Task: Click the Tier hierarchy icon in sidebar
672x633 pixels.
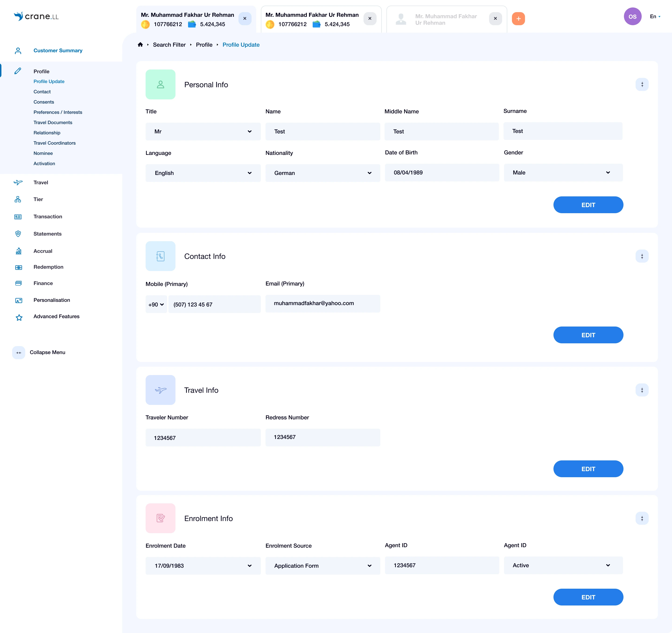Action: pos(18,199)
